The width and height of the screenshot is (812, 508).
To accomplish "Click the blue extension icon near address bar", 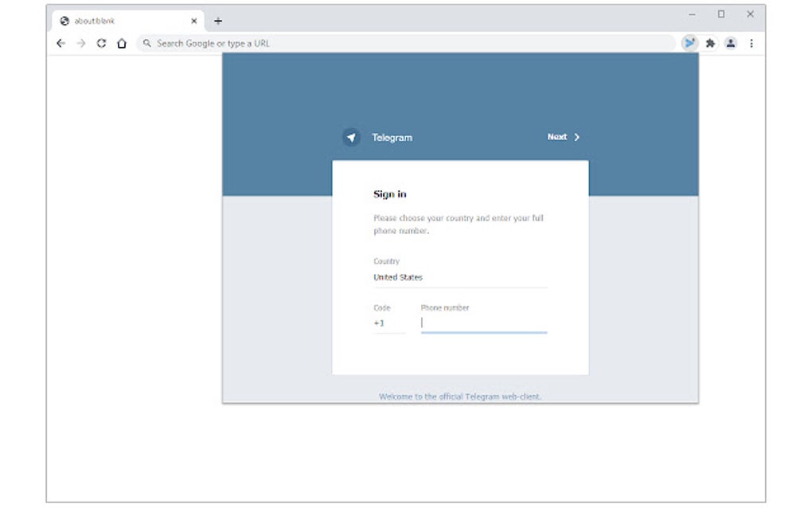I will coord(689,43).
